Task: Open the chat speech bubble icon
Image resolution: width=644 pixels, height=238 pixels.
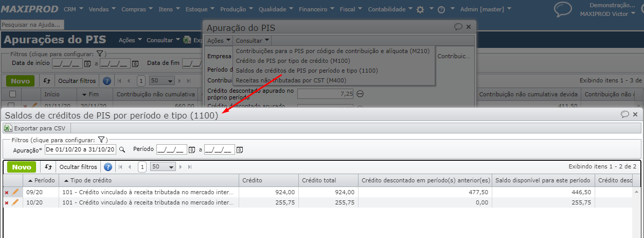Action: [x=563, y=10]
